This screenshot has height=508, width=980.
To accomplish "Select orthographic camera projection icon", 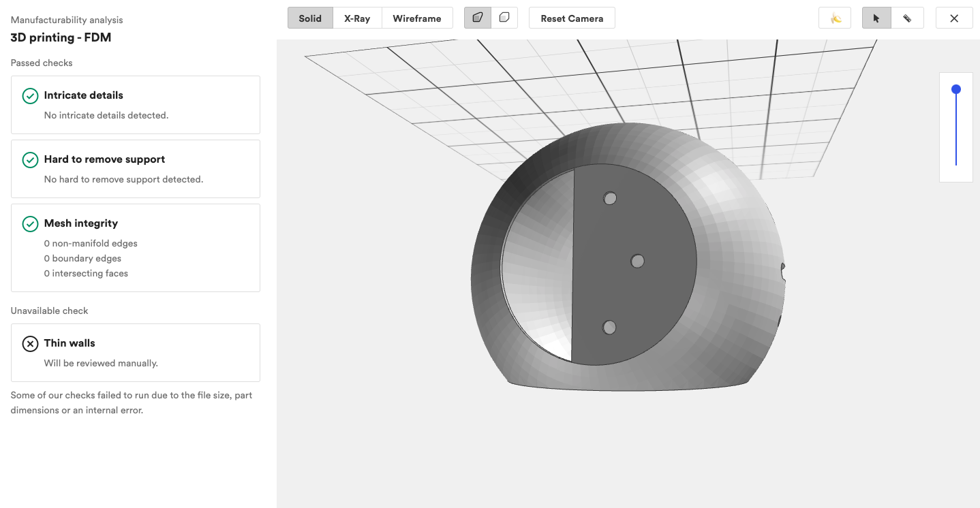I will click(x=504, y=18).
